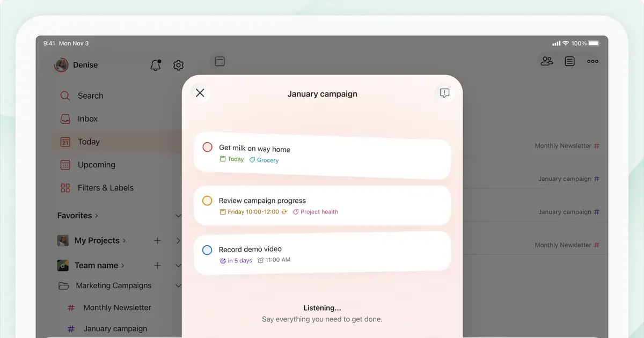The height and width of the screenshot is (338, 644).
Task: Open the Record demo video task
Action: pyautogui.click(x=322, y=253)
